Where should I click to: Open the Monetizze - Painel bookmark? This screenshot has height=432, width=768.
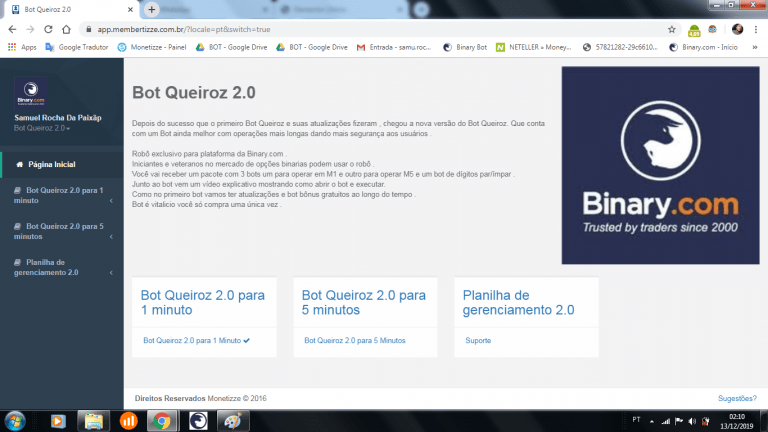152,47
